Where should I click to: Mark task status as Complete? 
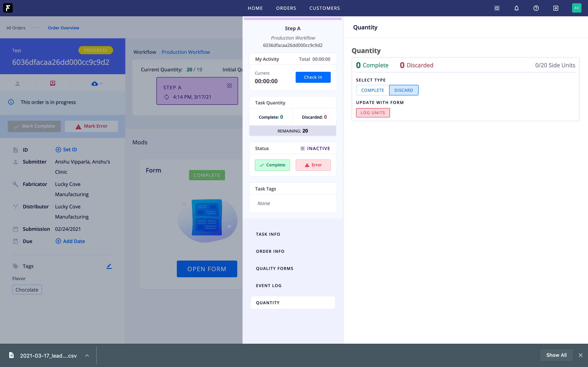(x=272, y=165)
